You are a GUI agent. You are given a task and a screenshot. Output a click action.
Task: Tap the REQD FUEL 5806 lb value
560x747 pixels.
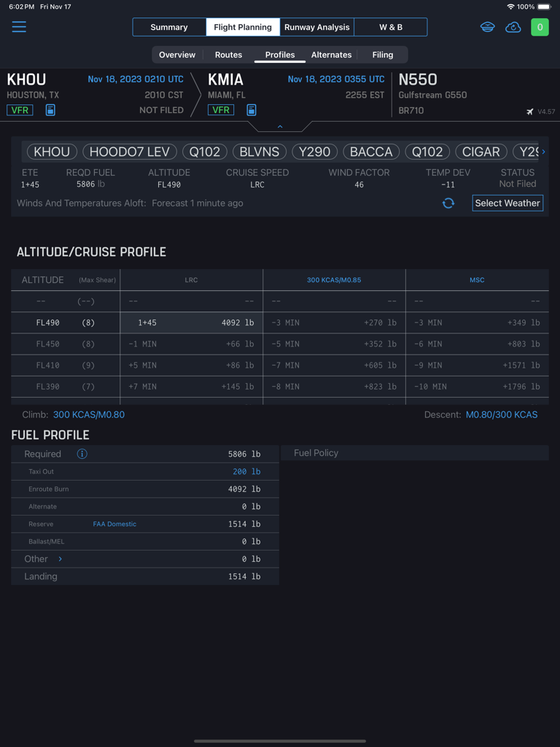(x=90, y=184)
